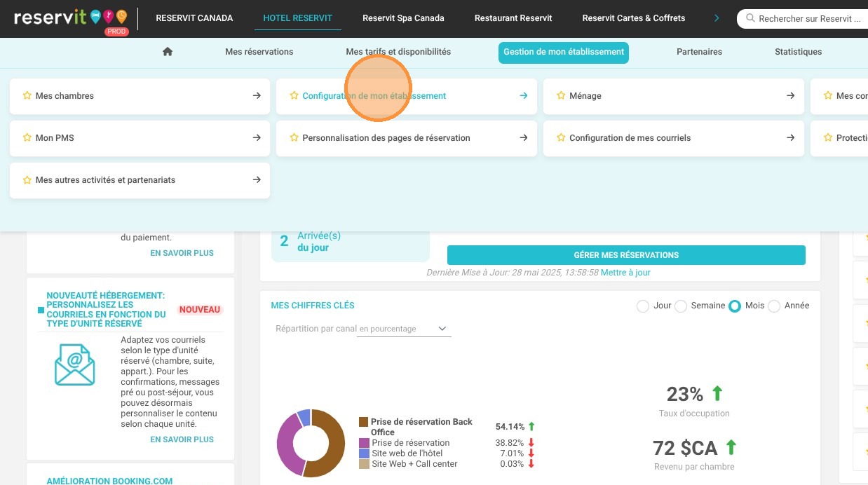This screenshot has width=868, height=485.
Task: Click the AMÉLIORATION BOOKING.COM heading
Action: [109, 481]
